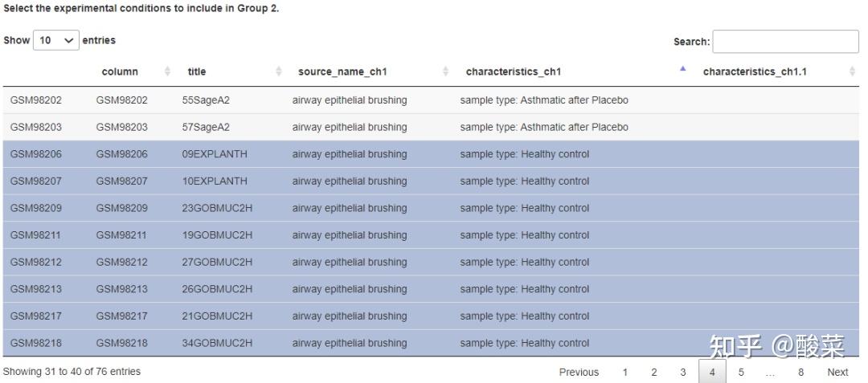
Task: Open the Show entries dropdown
Action: pos(56,40)
